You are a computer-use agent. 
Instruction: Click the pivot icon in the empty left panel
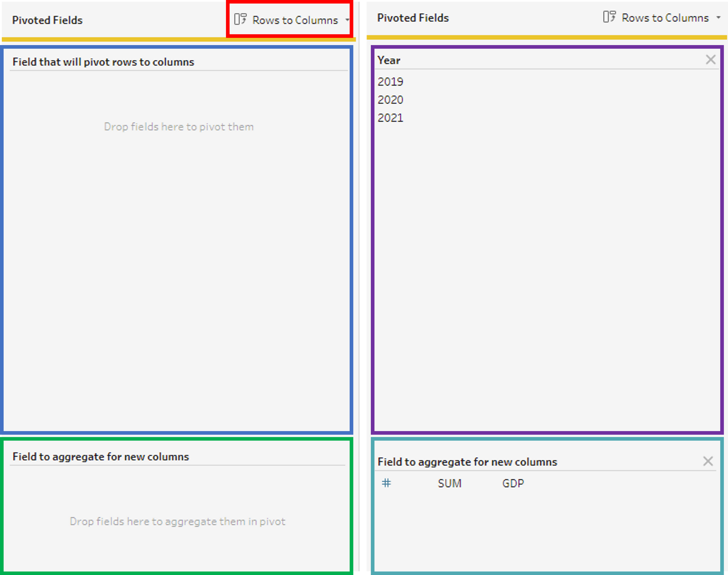pyautogui.click(x=240, y=19)
